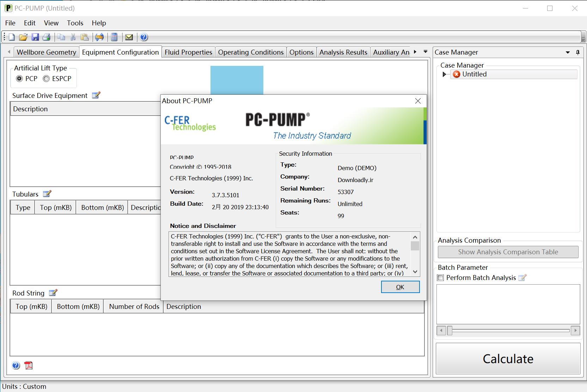Screen dimensions: 587x392
Task: Edit the Surface Drive Equipment settings
Action: (x=96, y=95)
